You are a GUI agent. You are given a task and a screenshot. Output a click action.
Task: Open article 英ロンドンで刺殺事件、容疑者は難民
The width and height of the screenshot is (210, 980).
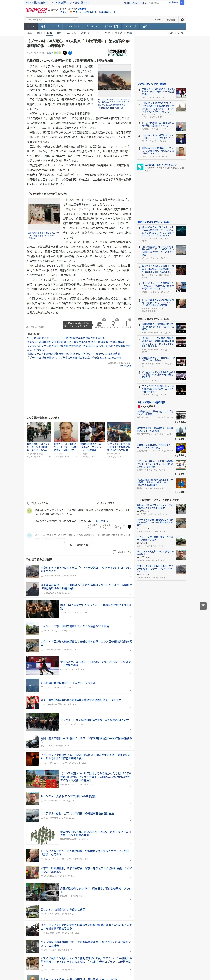click(x=63, y=910)
